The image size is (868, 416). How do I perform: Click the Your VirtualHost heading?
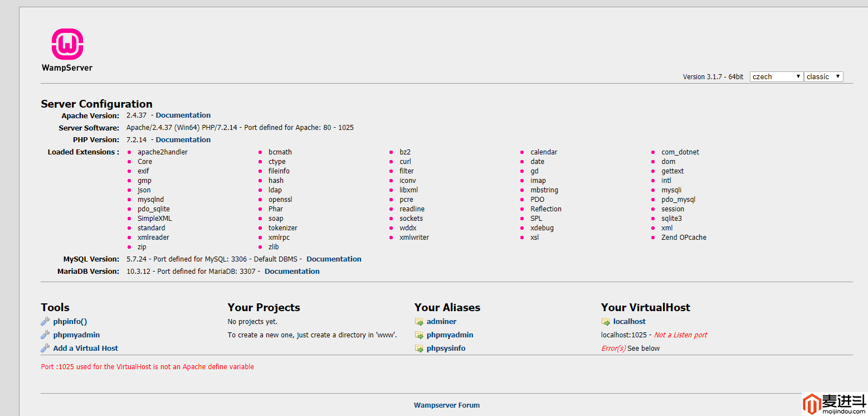click(645, 308)
